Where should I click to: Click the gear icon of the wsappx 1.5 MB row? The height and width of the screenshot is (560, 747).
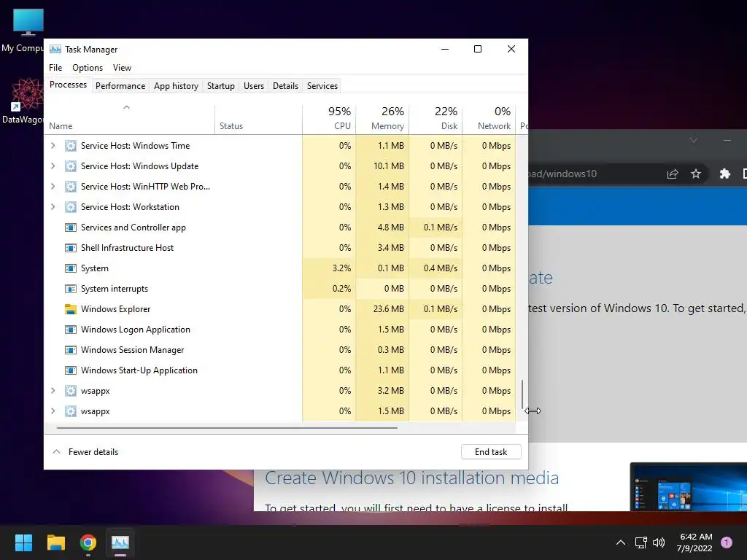coord(71,411)
